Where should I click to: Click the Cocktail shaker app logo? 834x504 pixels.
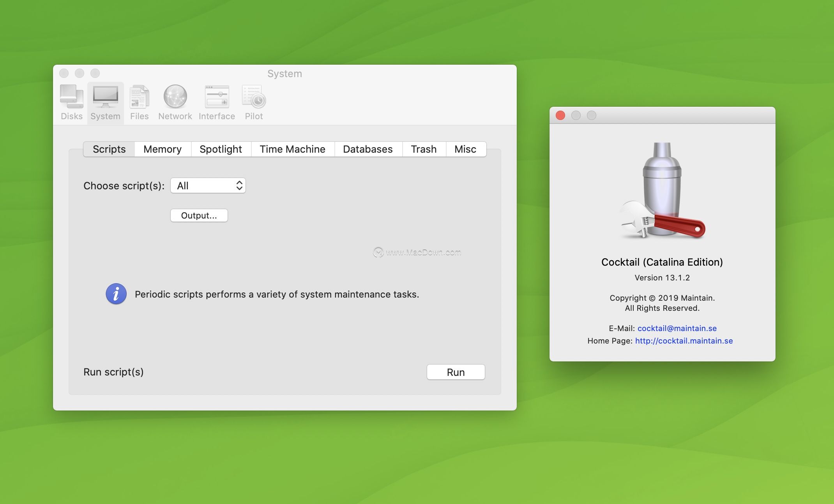662,190
